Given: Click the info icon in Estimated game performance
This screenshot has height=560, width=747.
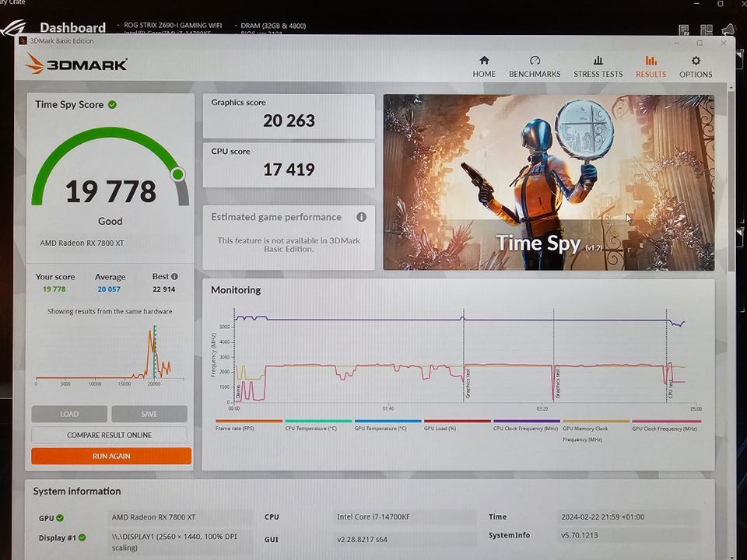Looking at the screenshot, I should click(362, 217).
